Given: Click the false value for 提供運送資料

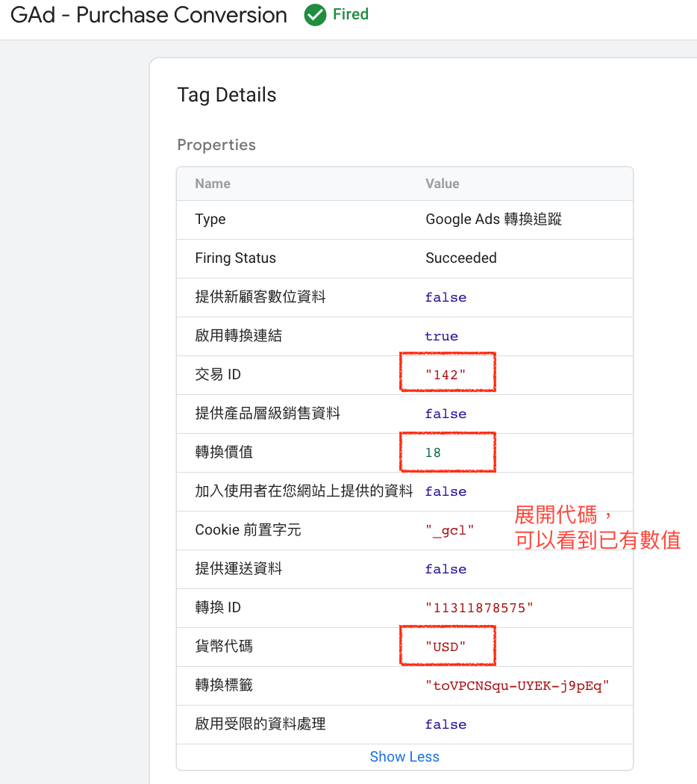Looking at the screenshot, I should click(x=446, y=569).
